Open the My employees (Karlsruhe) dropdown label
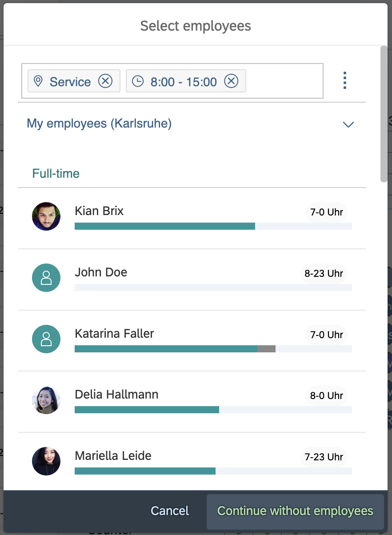Screen dimensions: 392x535 [x=99, y=124]
